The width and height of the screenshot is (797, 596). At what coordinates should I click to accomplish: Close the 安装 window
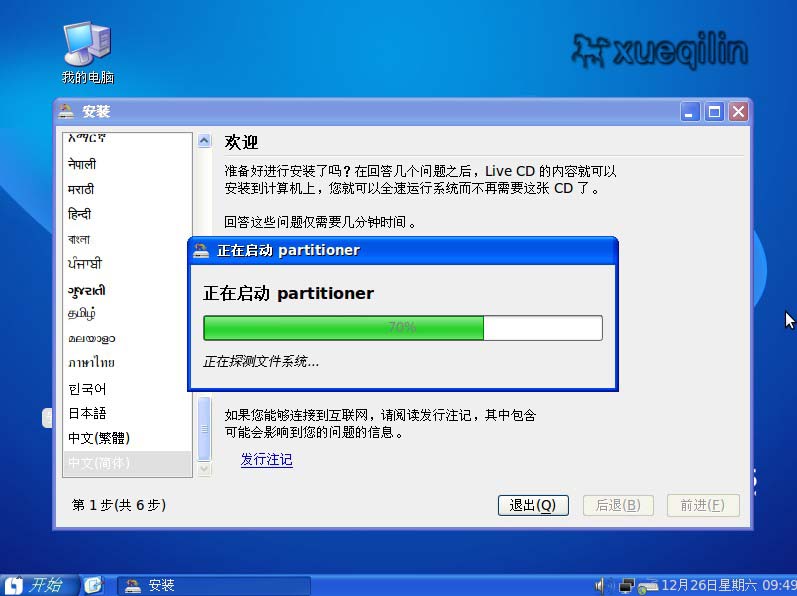[738, 111]
